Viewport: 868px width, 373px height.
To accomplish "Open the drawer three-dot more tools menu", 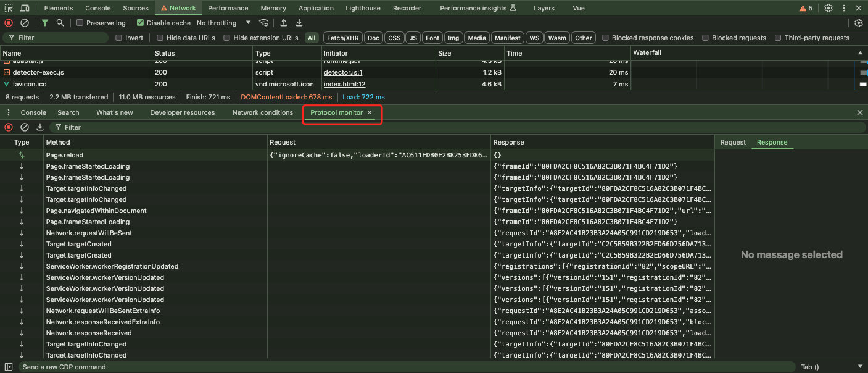I will point(9,112).
